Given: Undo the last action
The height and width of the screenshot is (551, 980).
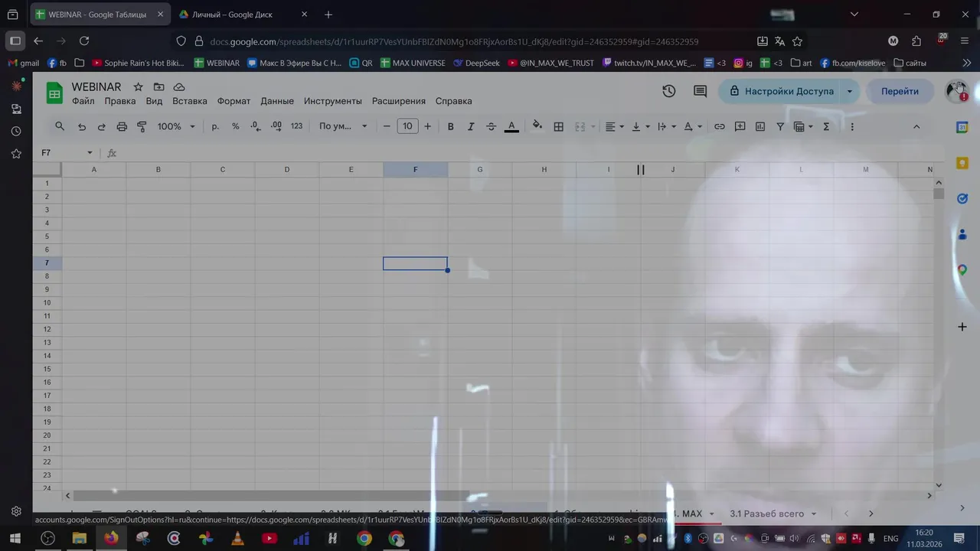Looking at the screenshot, I should coord(82,126).
